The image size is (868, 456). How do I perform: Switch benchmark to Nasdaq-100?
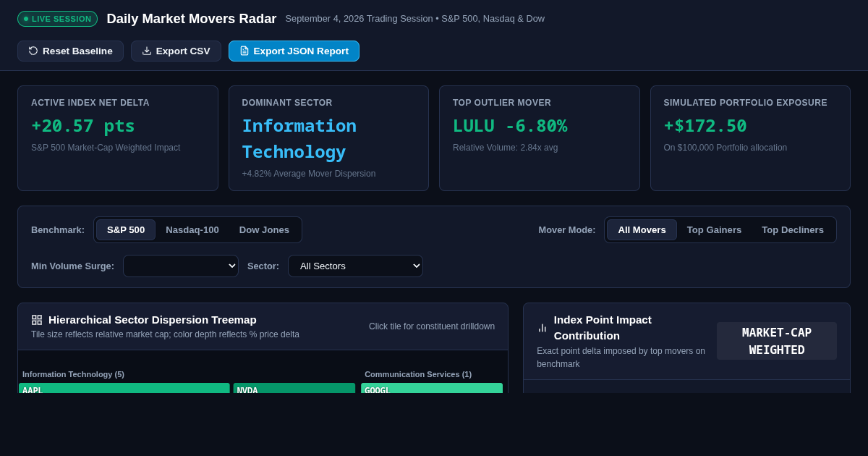point(192,229)
